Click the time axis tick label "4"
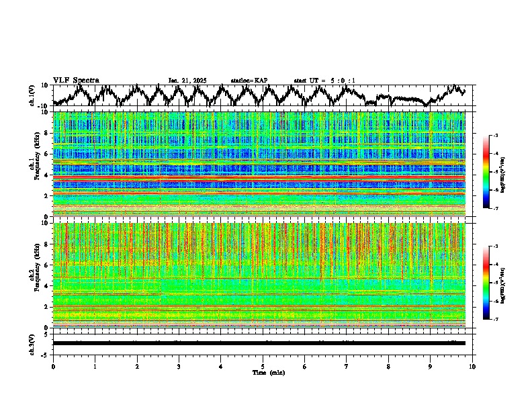This screenshot has height=411, width=532. pos(221,367)
